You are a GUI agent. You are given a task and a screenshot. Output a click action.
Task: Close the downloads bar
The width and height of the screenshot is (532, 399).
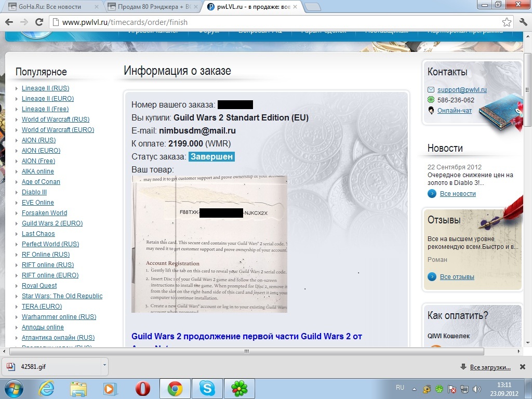point(523,367)
